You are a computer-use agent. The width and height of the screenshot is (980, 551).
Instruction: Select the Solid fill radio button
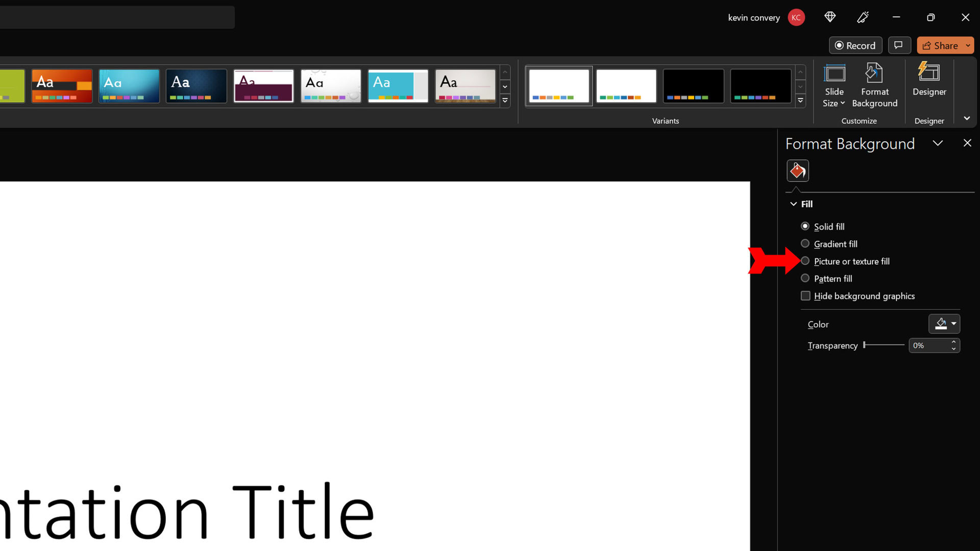pos(805,226)
